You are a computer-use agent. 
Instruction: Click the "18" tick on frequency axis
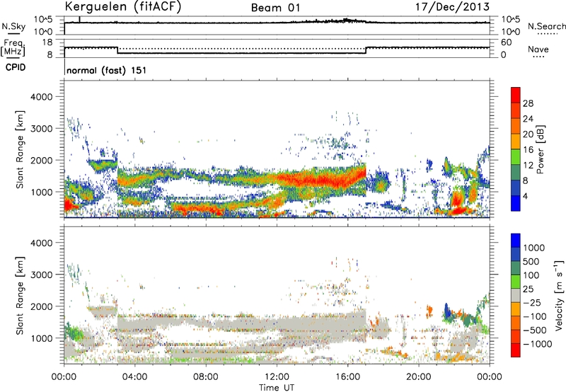47,42
